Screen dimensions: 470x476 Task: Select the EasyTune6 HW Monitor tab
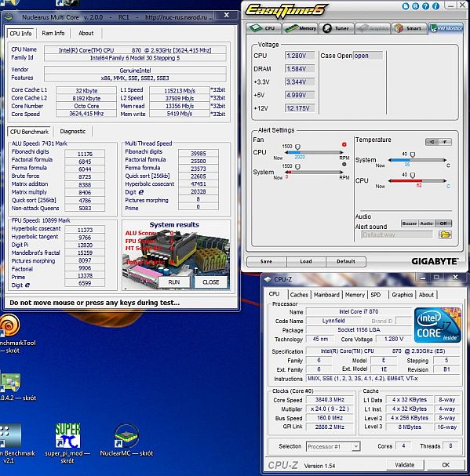(x=446, y=28)
